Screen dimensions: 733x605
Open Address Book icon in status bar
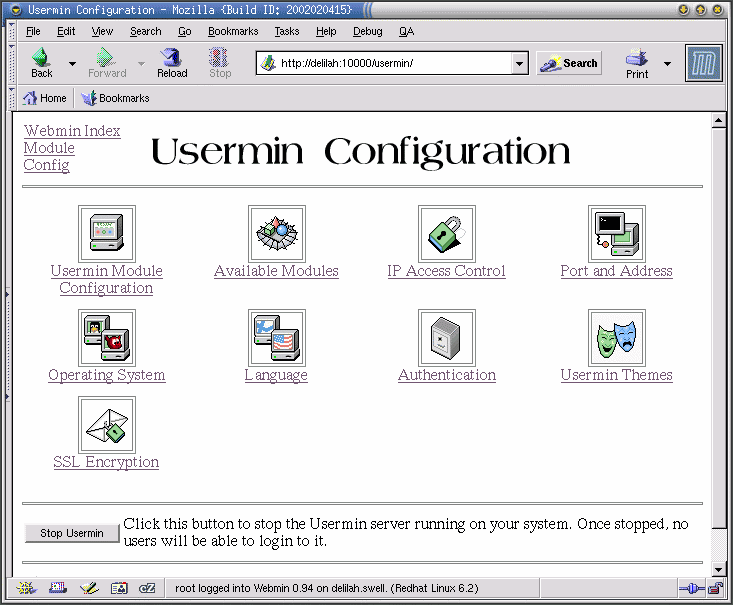click(x=119, y=588)
